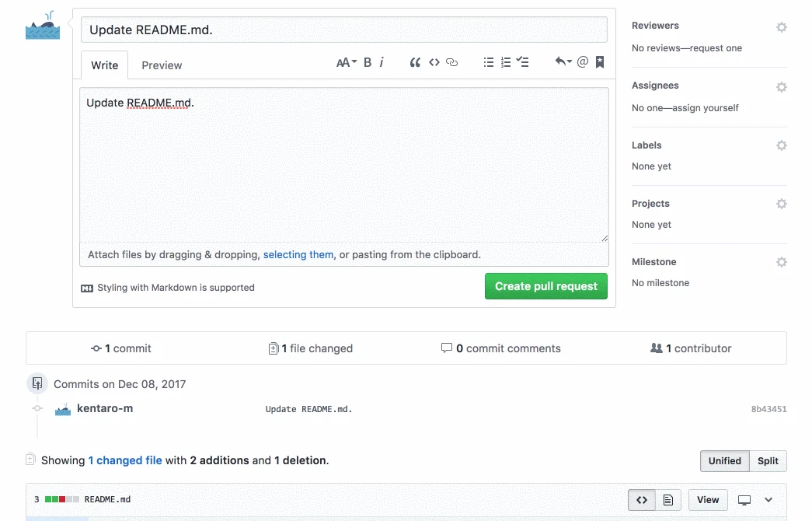Show the rich diff with document icon
Image resolution: width=812 pixels, height=521 pixels.
[x=668, y=500]
